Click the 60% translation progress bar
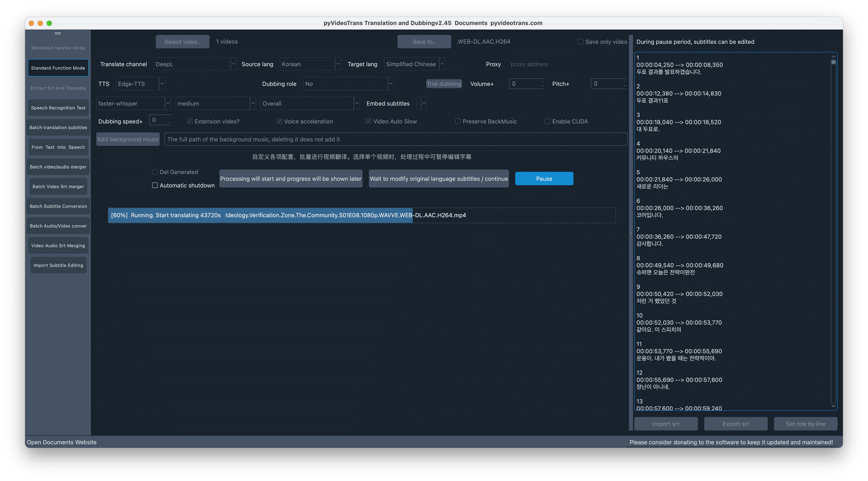Viewport: 868px width, 481px height. coord(361,215)
